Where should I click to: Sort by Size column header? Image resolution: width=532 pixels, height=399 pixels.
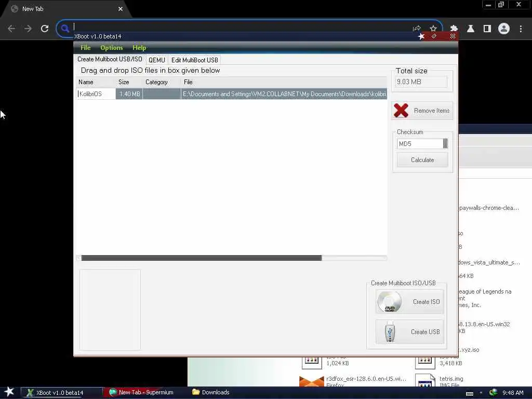(x=129, y=82)
